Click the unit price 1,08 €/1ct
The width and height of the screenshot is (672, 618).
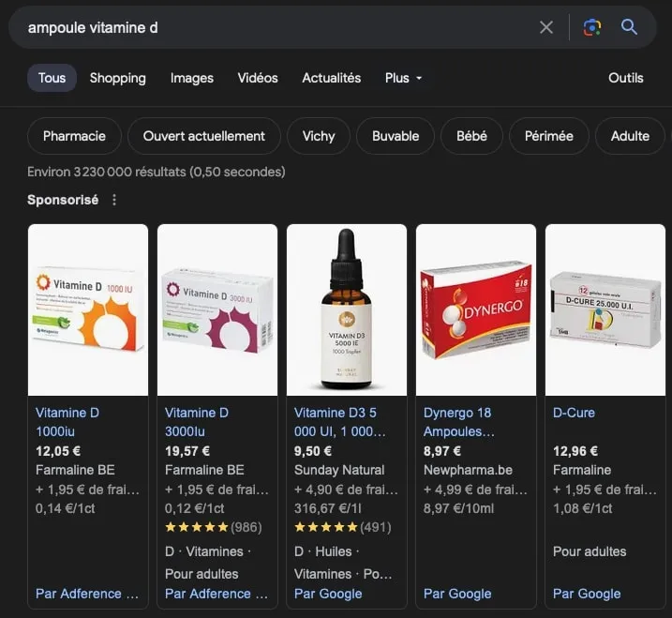[583, 508]
